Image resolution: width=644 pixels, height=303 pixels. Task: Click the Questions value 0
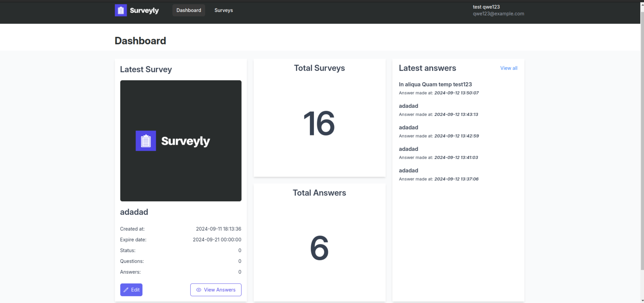click(240, 261)
